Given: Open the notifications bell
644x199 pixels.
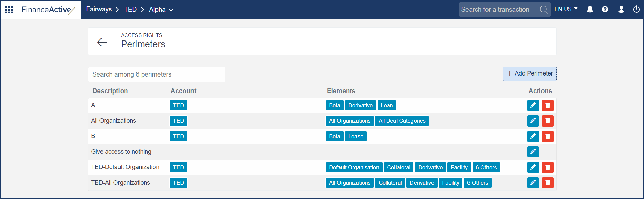Looking at the screenshot, I should 590,10.
